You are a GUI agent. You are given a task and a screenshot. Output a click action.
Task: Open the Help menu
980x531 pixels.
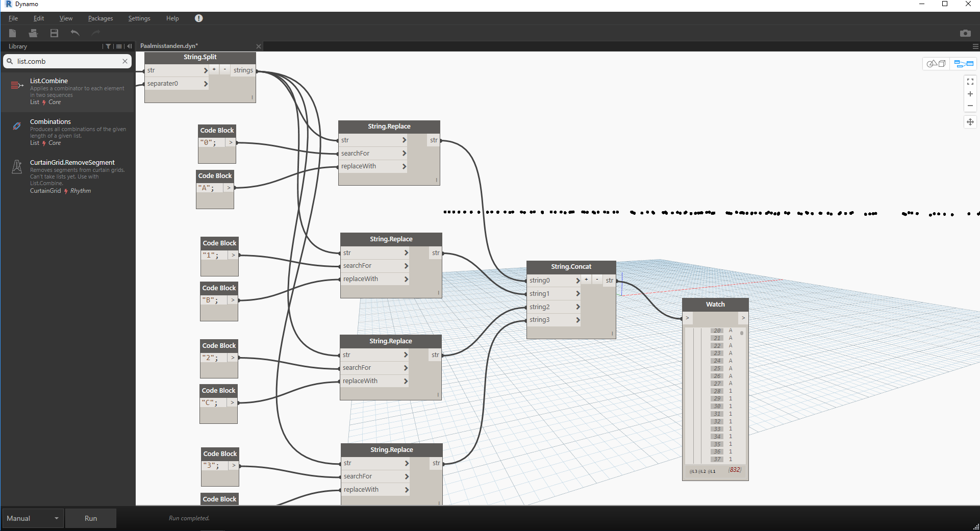pyautogui.click(x=172, y=18)
